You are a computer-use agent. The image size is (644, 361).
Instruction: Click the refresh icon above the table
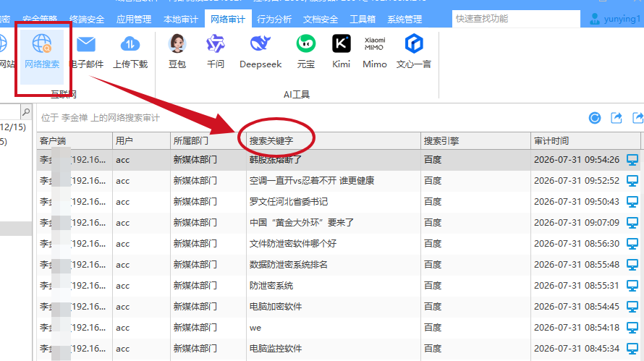pyautogui.click(x=595, y=118)
